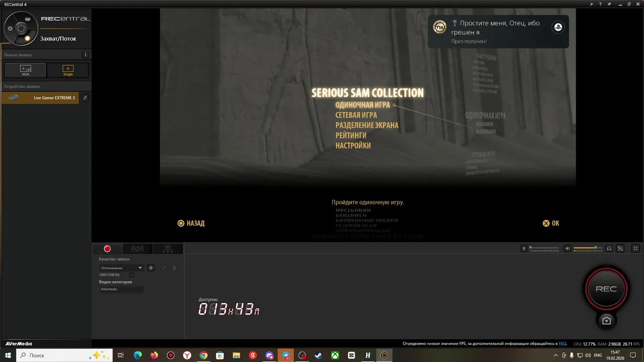The height and width of the screenshot is (362, 644).
Task: Click the RAM 2.98GB status readout
Action: tap(609, 344)
